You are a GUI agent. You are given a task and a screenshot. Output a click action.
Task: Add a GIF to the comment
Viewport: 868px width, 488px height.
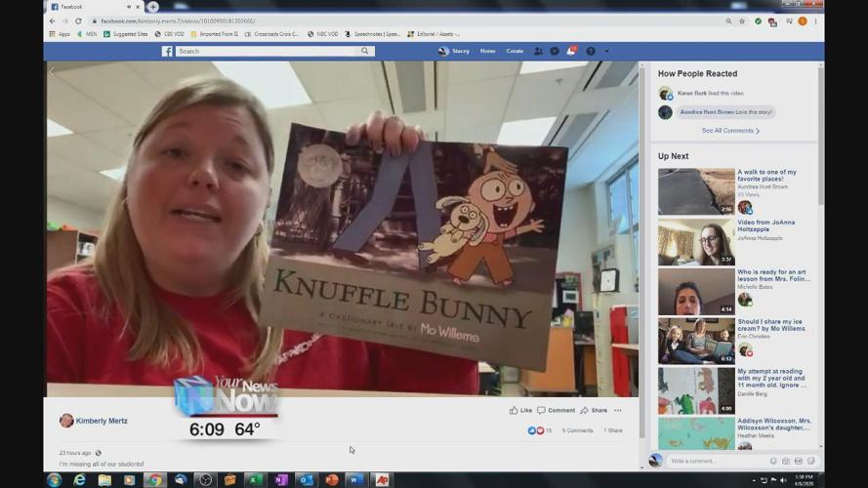click(x=799, y=461)
